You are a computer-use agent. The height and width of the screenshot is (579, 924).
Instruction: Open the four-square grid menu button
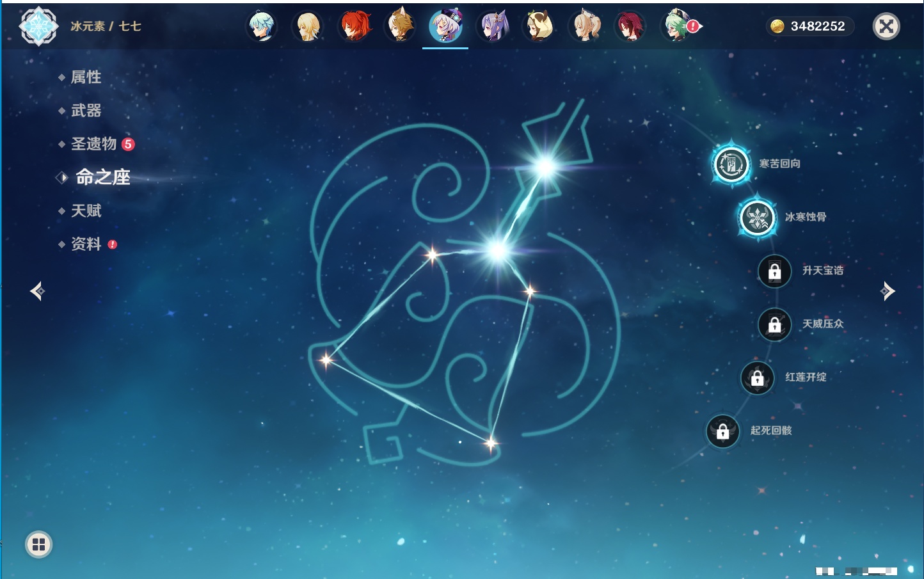pos(38,544)
